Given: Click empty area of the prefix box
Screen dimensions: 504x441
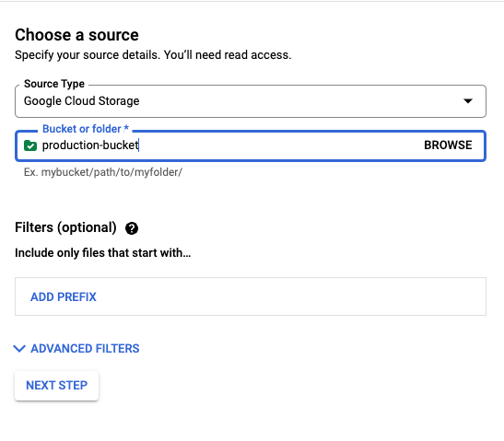Looking at the screenshot, I should (x=289, y=296).
